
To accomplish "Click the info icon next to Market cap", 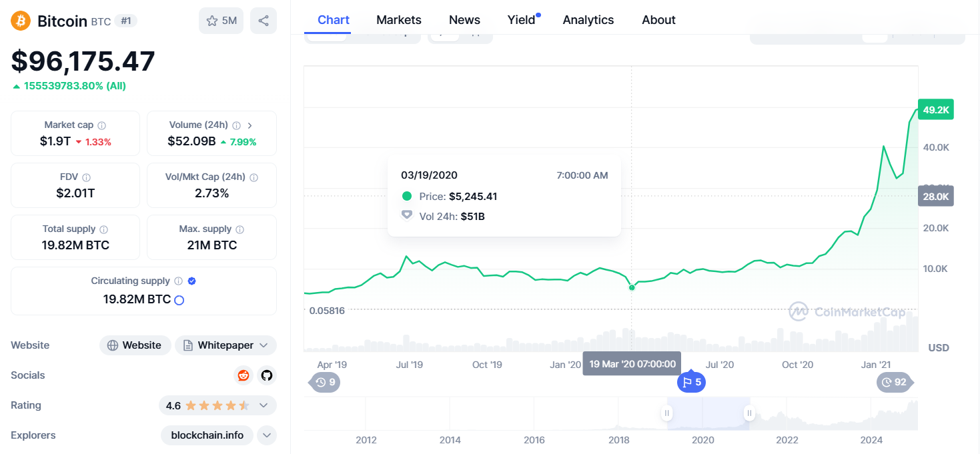I will (x=102, y=125).
